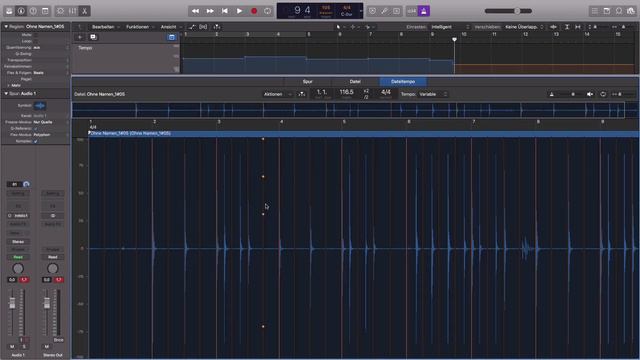The width and height of the screenshot is (640, 360).
Task: Select the Dateitempo tab
Action: (x=403, y=82)
